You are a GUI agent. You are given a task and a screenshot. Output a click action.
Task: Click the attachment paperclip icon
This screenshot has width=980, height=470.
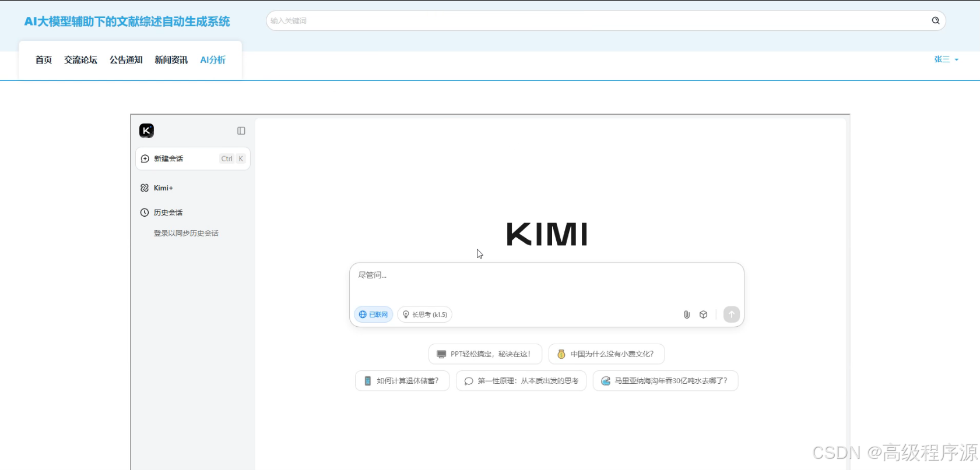687,314
